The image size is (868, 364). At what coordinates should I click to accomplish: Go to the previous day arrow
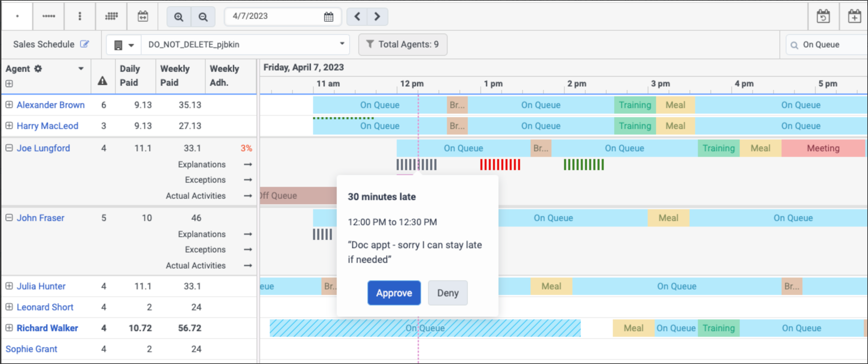pyautogui.click(x=357, y=16)
